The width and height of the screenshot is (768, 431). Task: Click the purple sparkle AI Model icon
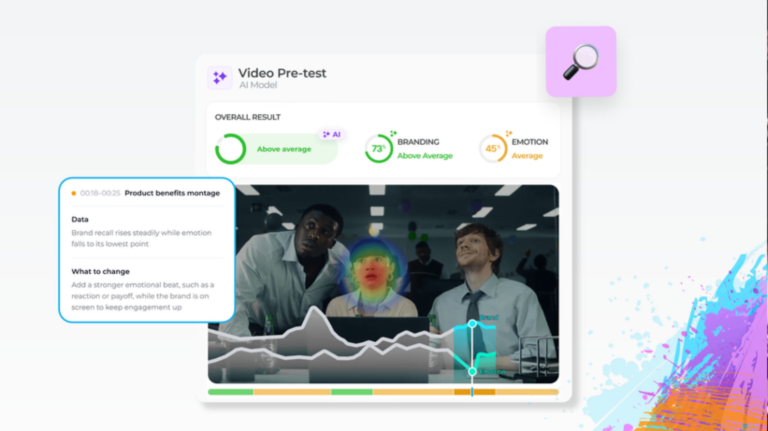click(219, 77)
